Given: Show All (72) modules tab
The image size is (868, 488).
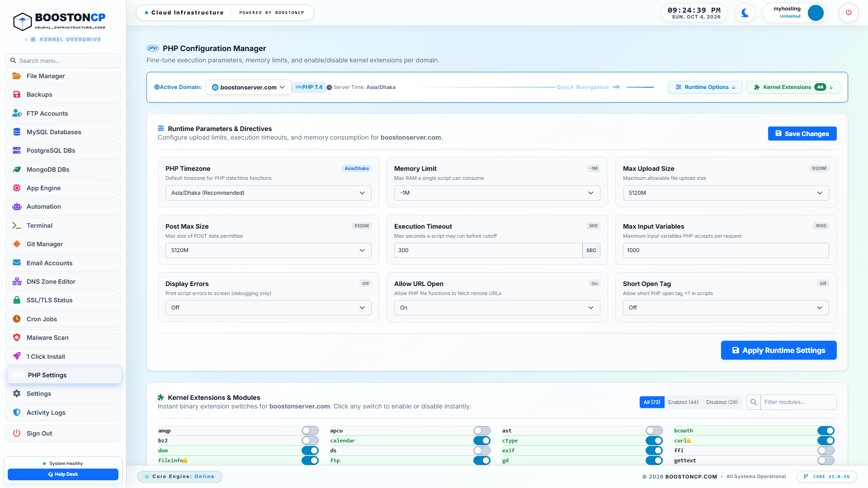Looking at the screenshot, I should tap(652, 402).
